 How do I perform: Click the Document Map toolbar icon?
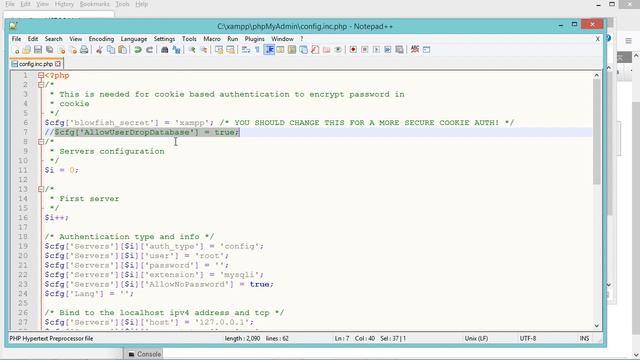click(292, 50)
